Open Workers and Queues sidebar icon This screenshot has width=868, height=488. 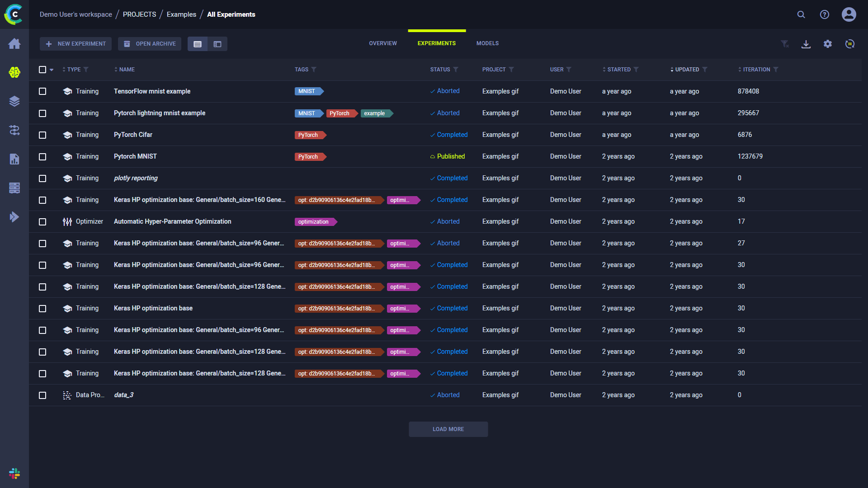click(x=14, y=188)
